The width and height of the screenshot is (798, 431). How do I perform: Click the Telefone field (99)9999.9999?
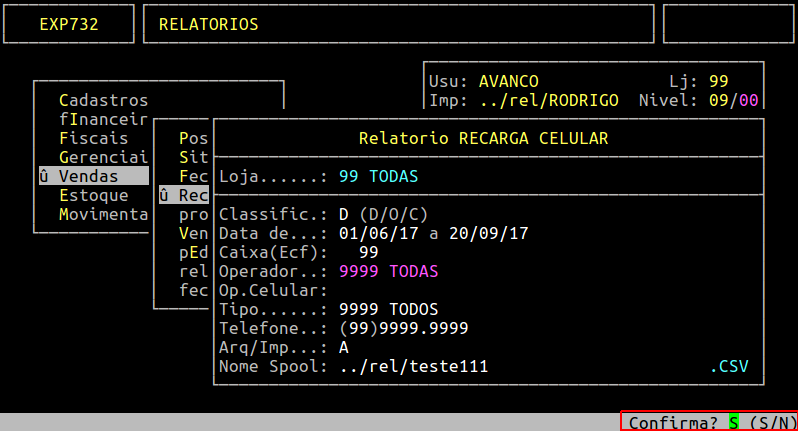[x=403, y=328]
